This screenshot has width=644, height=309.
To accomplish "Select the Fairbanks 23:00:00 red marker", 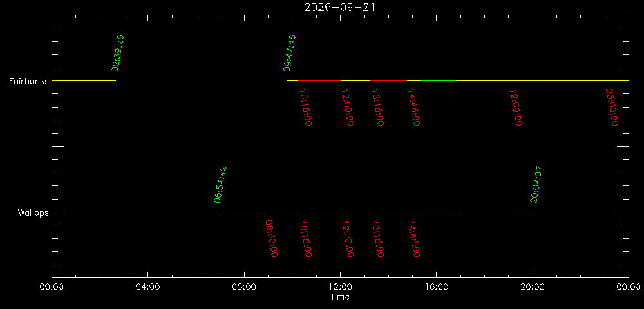I will [612, 108].
